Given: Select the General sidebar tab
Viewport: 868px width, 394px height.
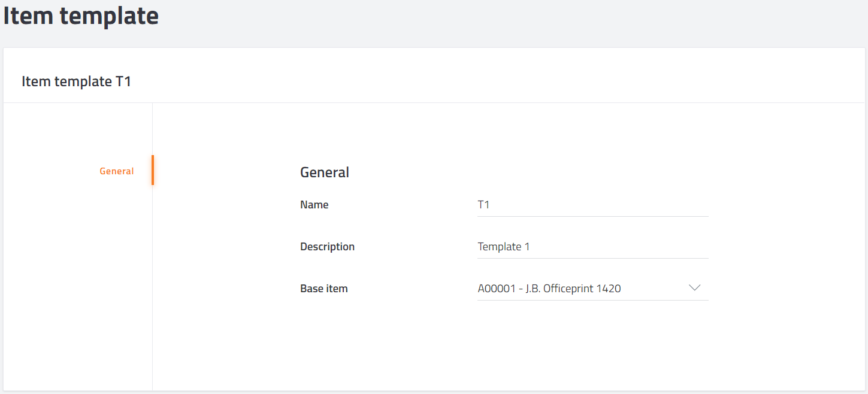Looking at the screenshot, I should click(117, 171).
